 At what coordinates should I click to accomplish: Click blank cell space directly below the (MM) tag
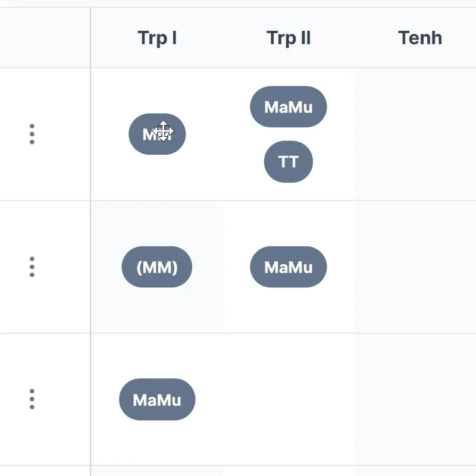[x=157, y=311]
